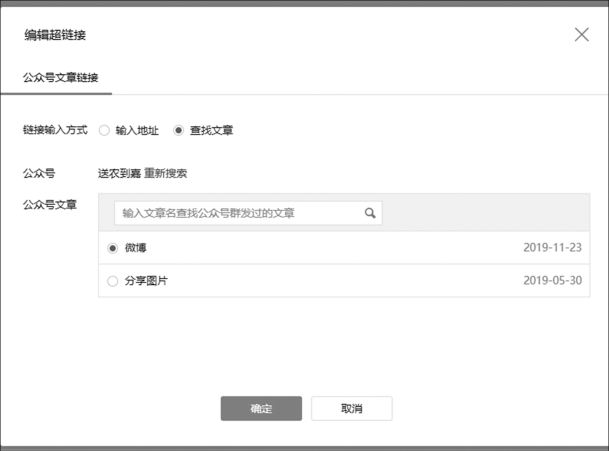Choose the 分享图片 article radio button
The height and width of the screenshot is (451, 609).
(x=112, y=281)
